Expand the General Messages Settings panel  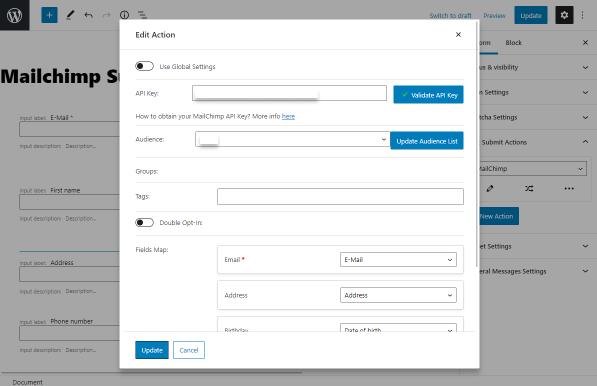[x=535, y=271]
